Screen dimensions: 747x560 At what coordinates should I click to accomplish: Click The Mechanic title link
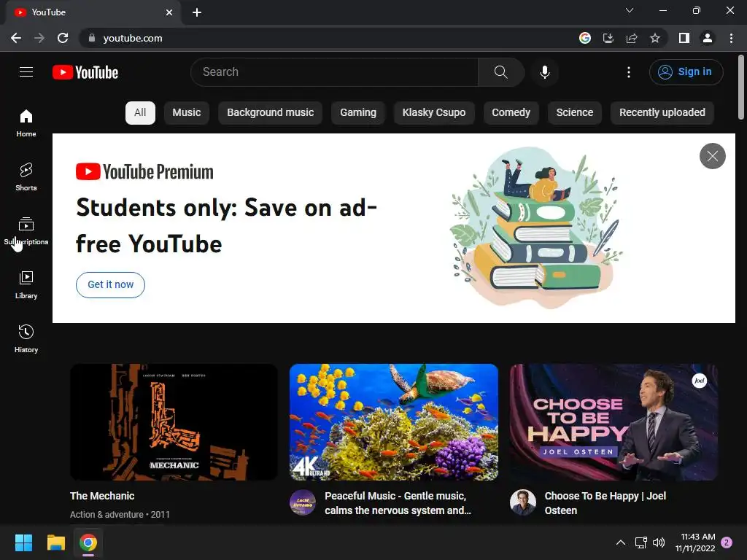[x=102, y=496]
